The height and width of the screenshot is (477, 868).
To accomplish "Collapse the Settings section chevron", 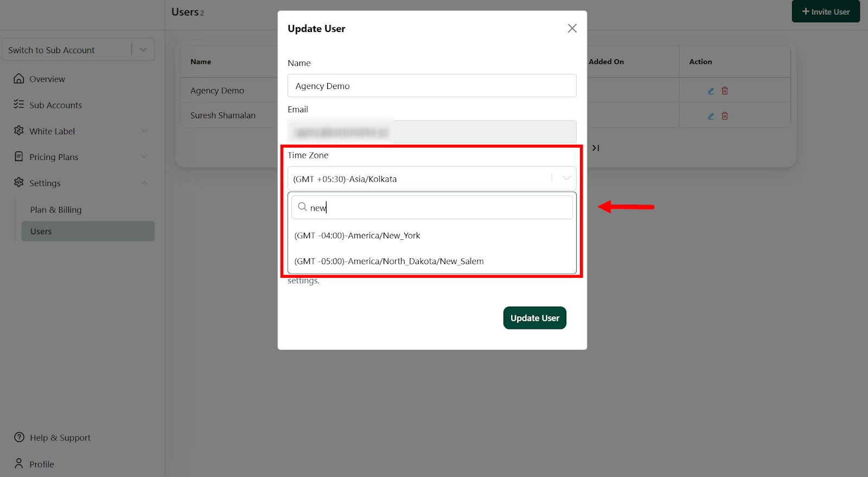I will coord(144,183).
